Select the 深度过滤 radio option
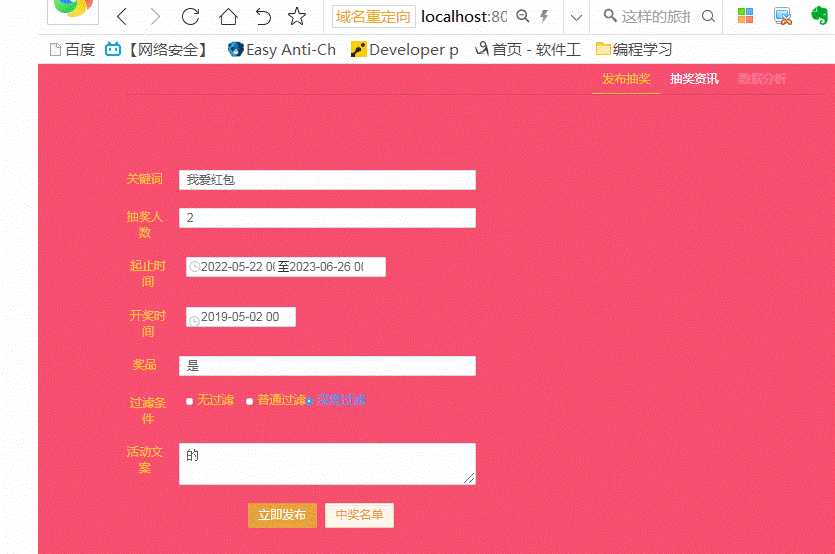This screenshot has height=554, width=835. pos(309,401)
